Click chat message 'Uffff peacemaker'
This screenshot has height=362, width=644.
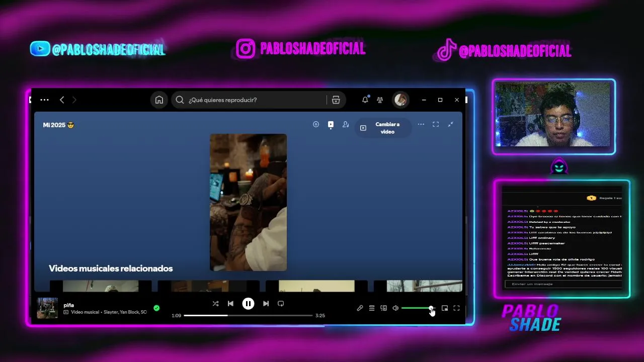coord(547,243)
